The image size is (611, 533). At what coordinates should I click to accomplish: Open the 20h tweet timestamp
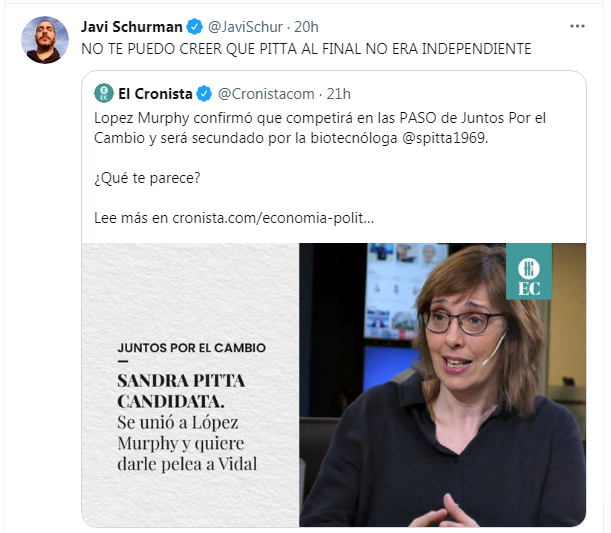(x=306, y=27)
